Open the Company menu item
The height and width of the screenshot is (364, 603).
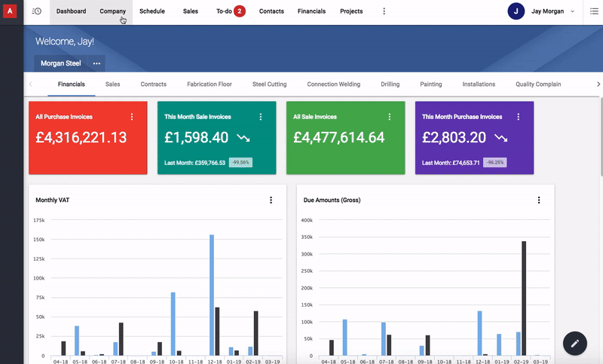coord(112,11)
